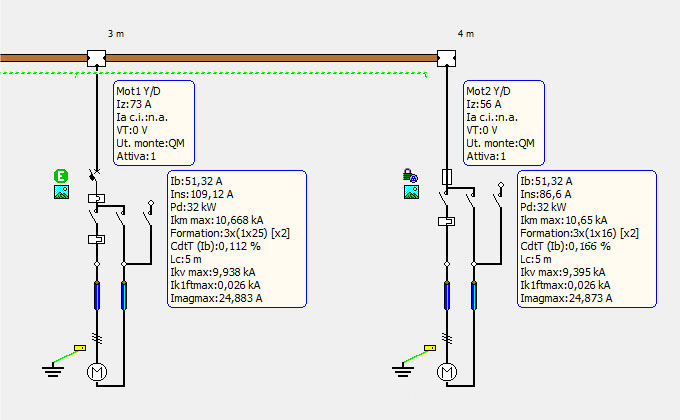Click the 4 m busbar connection node
This screenshot has width=680, height=420.
pos(446,57)
